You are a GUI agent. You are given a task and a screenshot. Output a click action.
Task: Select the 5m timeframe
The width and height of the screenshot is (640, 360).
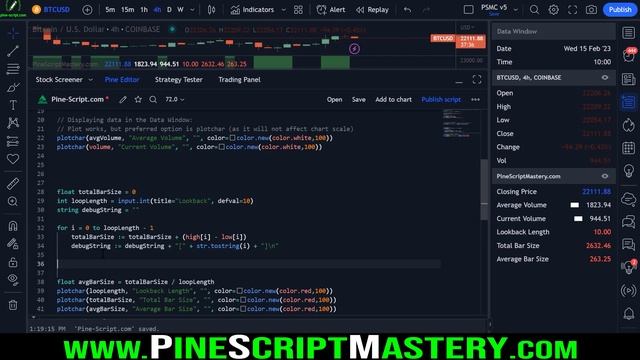(x=110, y=10)
